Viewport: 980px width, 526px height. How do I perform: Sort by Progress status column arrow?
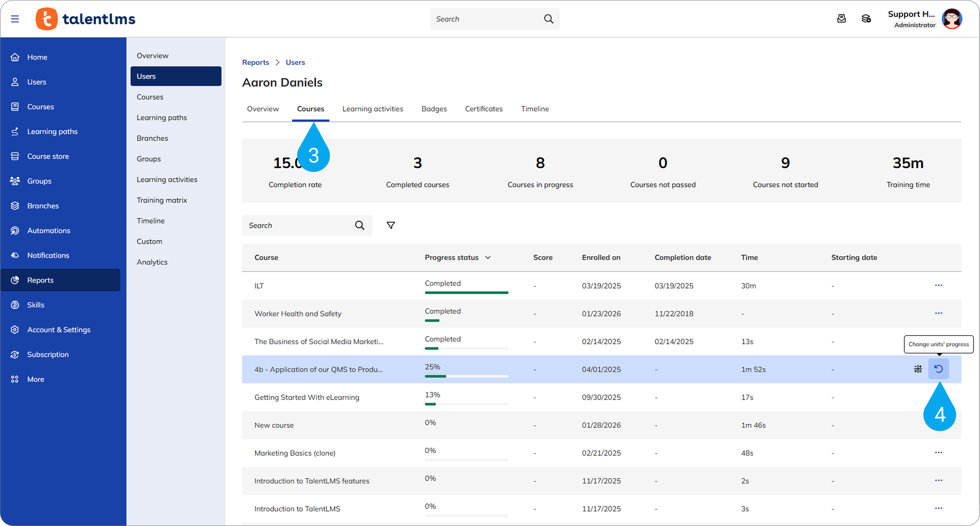(488, 257)
